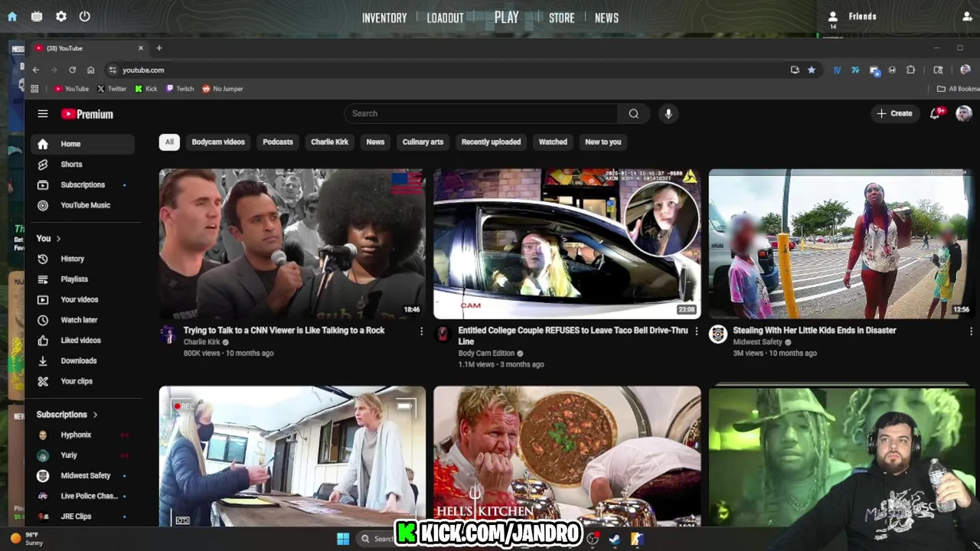
Task: Open Your videos
Action: [83, 300]
